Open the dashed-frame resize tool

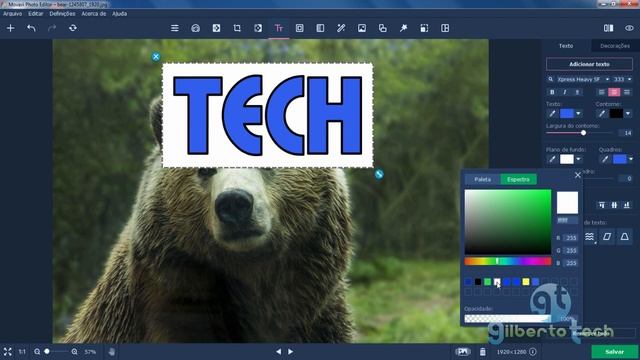click(x=424, y=28)
